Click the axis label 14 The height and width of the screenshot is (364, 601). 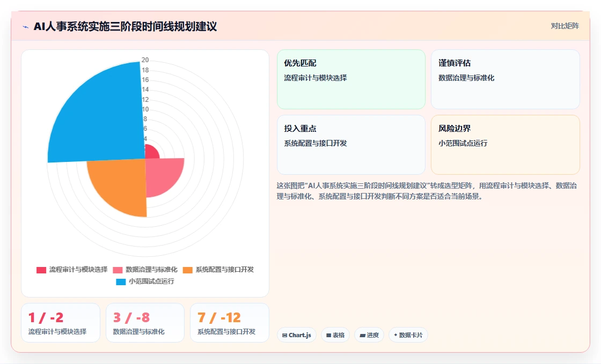pos(145,90)
